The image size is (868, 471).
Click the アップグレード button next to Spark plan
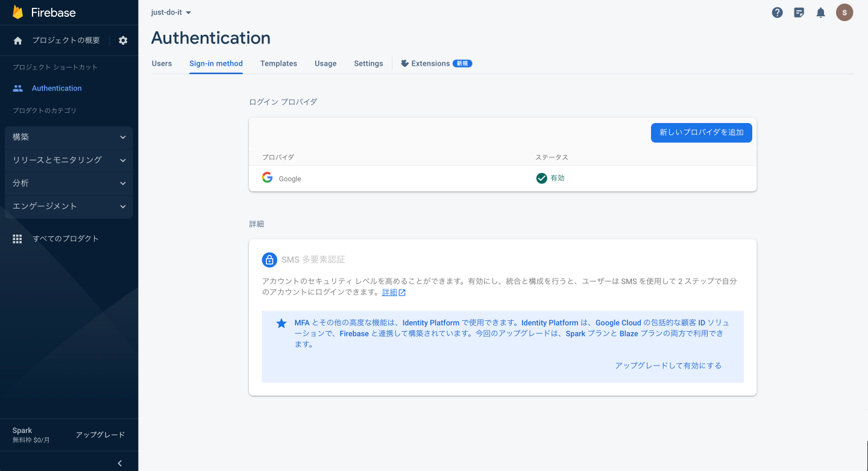click(x=100, y=435)
